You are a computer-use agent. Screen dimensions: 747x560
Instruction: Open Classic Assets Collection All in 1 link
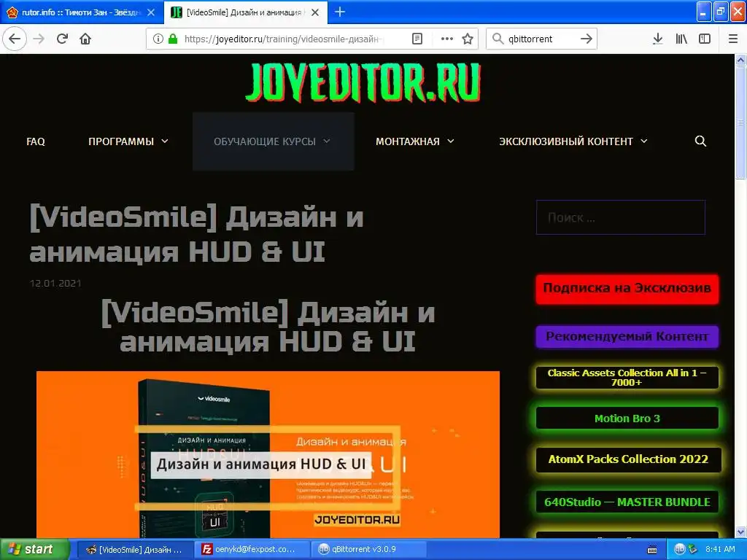(627, 377)
